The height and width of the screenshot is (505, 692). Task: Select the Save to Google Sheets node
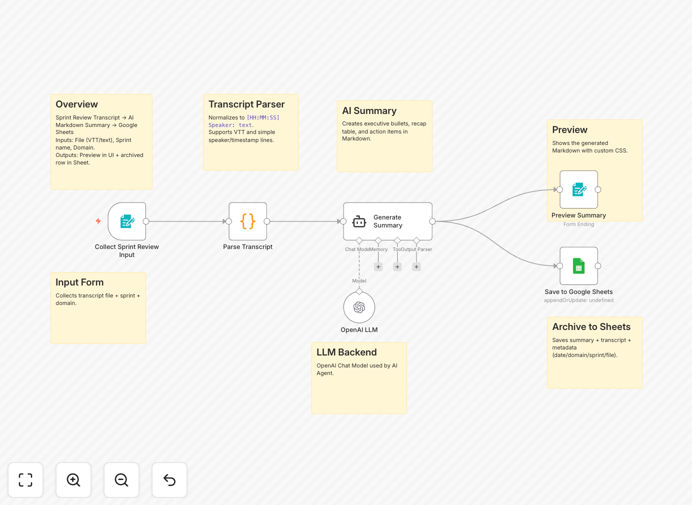[579, 266]
